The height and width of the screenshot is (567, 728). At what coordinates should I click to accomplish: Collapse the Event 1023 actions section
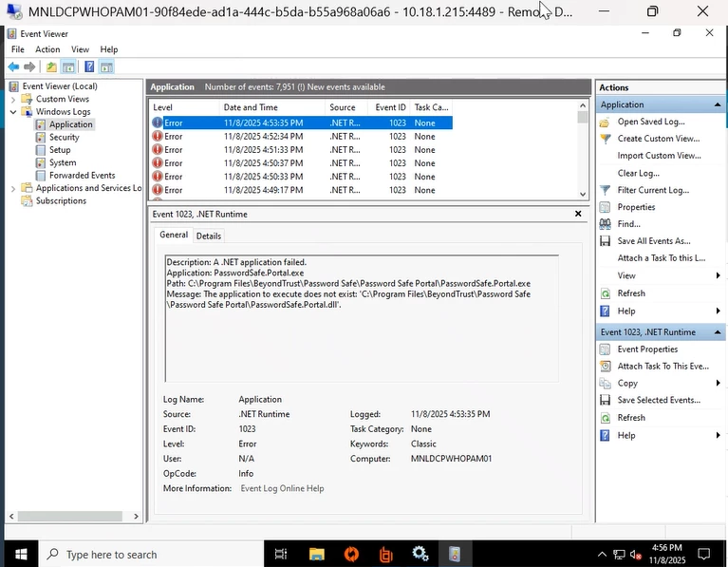click(x=718, y=332)
